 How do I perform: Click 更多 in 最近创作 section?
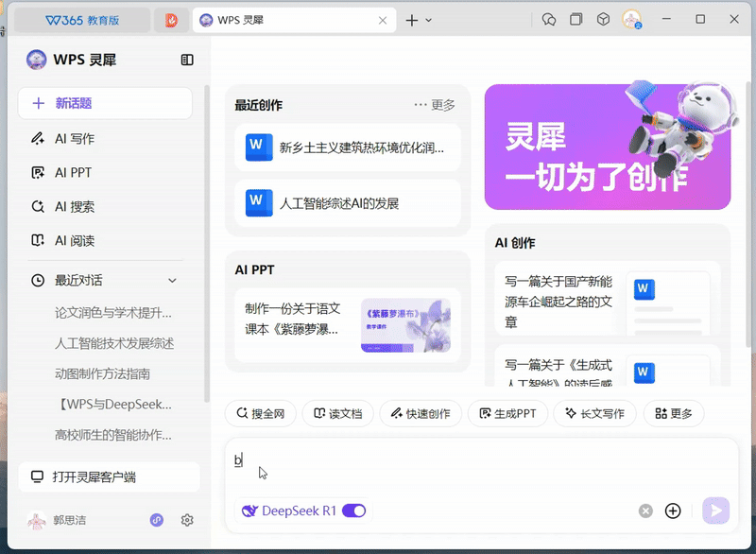click(435, 105)
